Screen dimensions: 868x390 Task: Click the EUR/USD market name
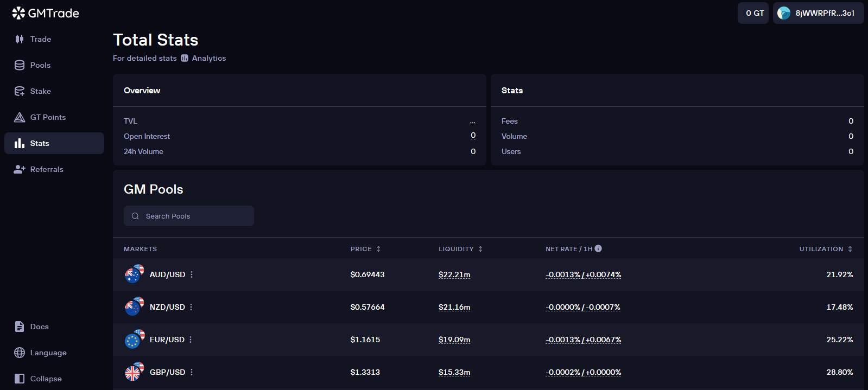coord(167,340)
